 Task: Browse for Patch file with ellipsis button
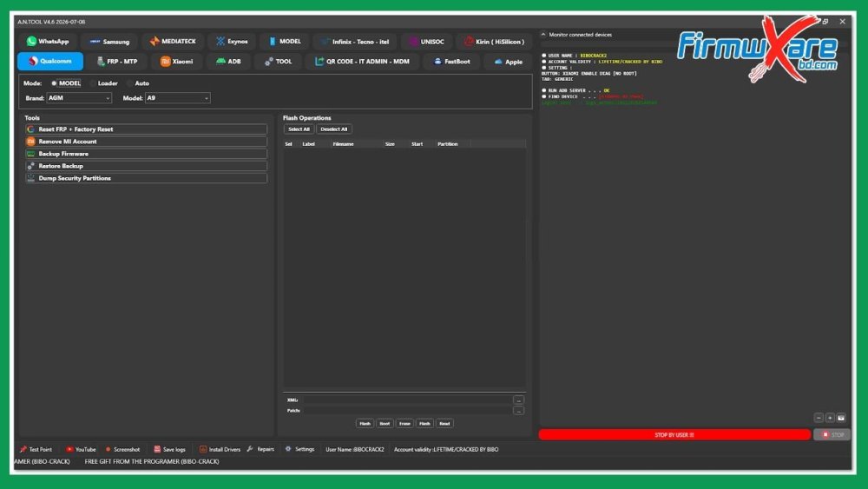518,410
